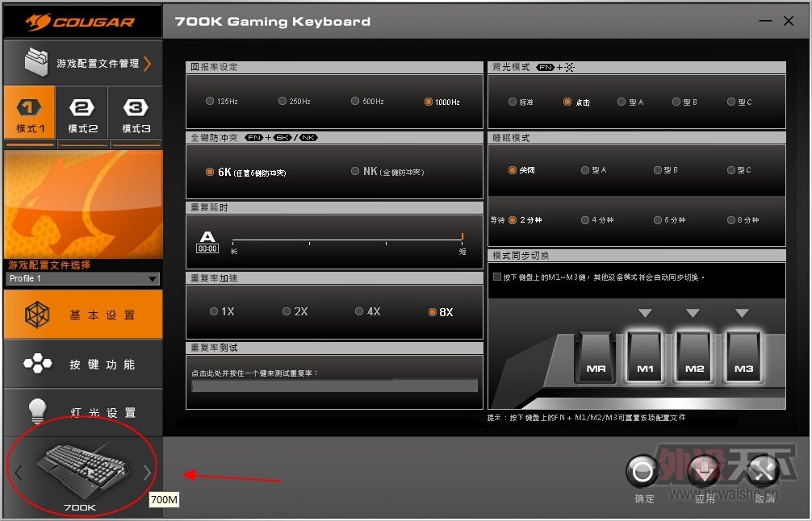812x521 pixels.
Task: Set sleep mode to 型 B
Action: click(x=666, y=169)
